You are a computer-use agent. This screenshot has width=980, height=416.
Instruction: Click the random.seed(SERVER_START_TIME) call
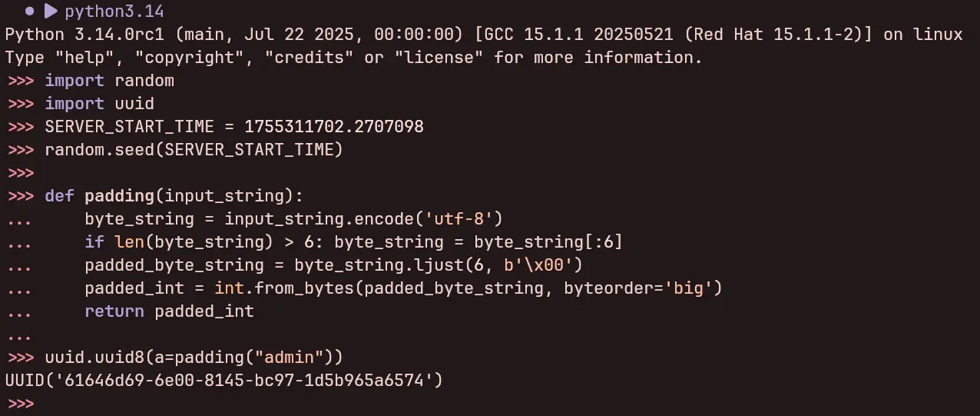tap(194, 150)
